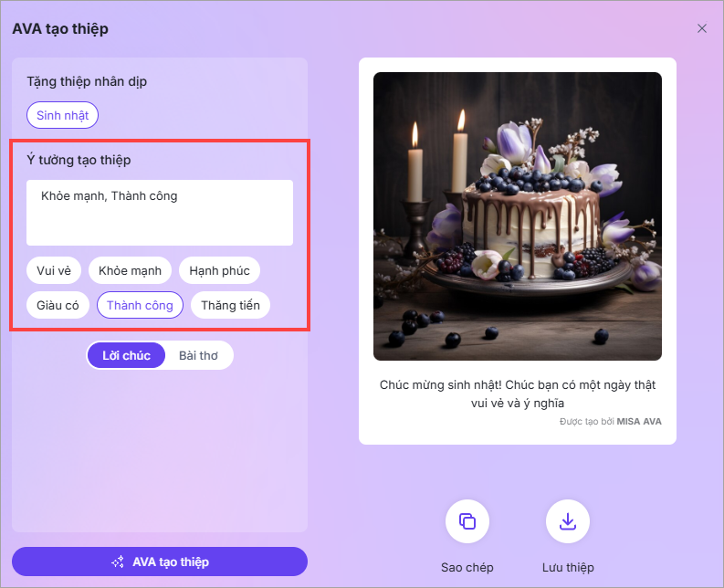The height and width of the screenshot is (588, 724).
Task: Click the Sinh nhật occasion chip
Action: [62, 115]
